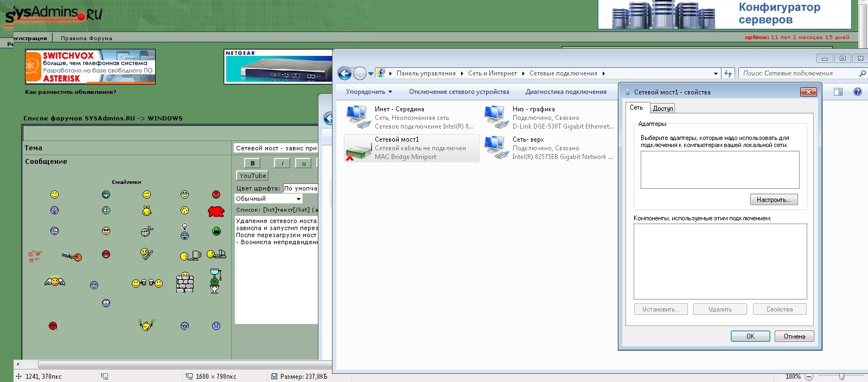This screenshot has width=868, height=382.
Task: Expand the Сетевые подключения breadcrumb arrow
Action: tap(603, 73)
